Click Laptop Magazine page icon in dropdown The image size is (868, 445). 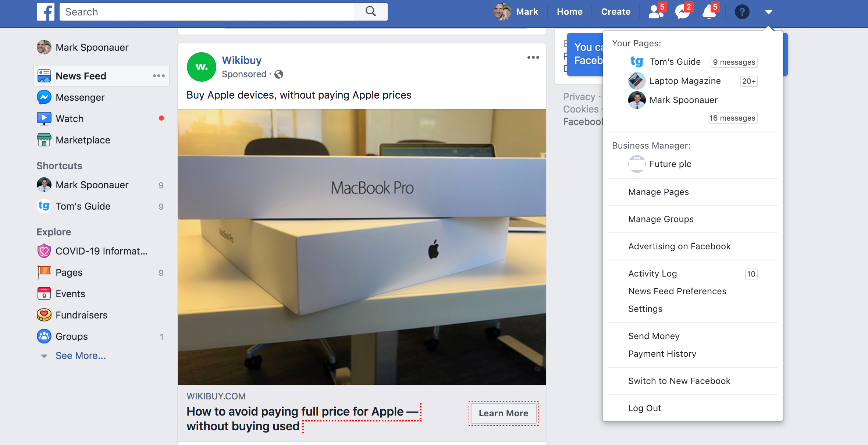pos(637,81)
